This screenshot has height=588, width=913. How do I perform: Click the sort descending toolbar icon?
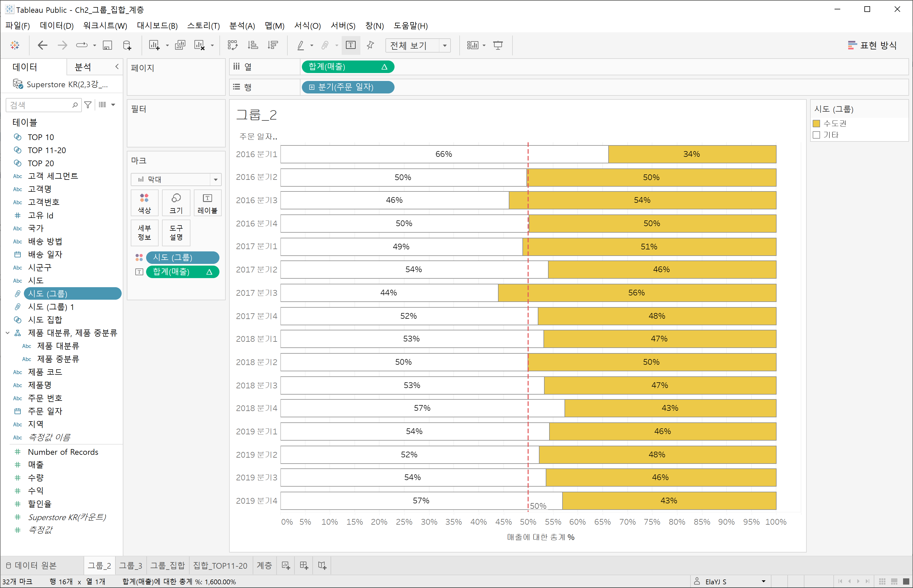pos(273,45)
